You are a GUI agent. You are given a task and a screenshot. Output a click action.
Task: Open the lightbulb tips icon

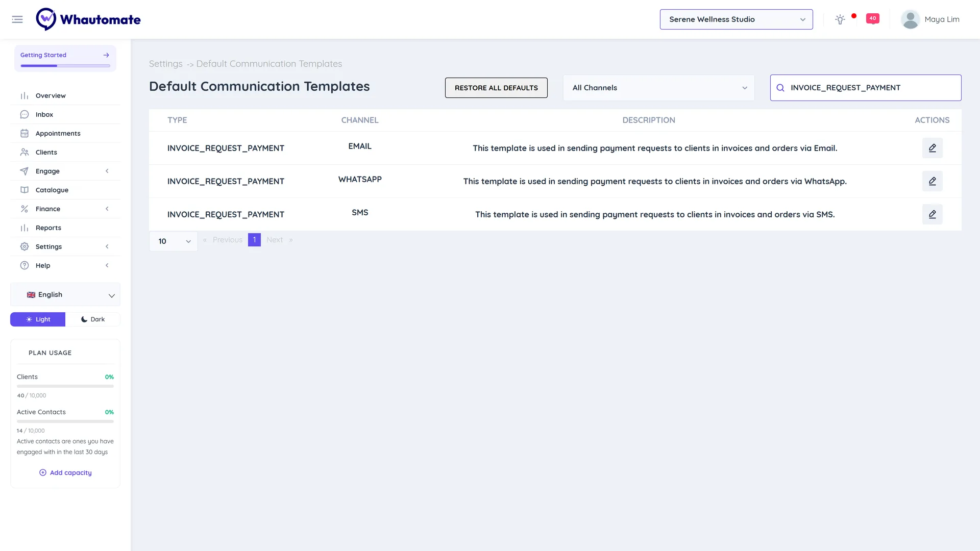coord(840,19)
